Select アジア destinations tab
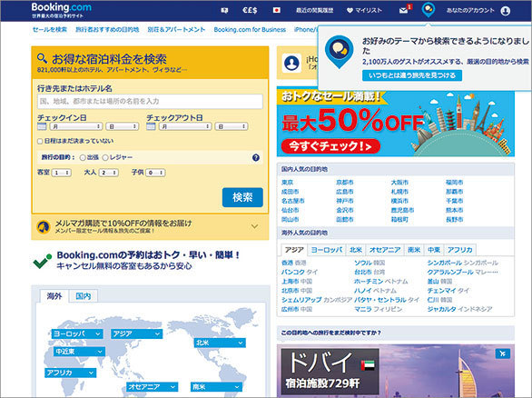 (x=294, y=250)
